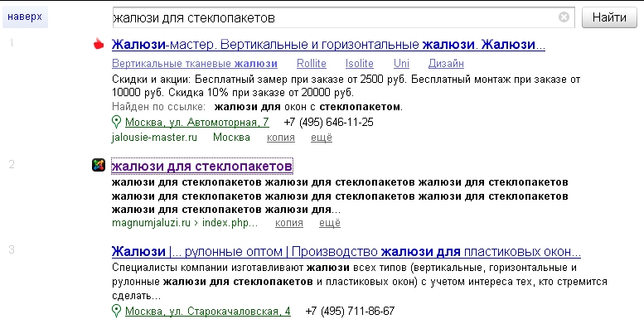Viewport: 644px width, 329px height.
Task: Open the Isolite sitelink
Action: tap(360, 64)
